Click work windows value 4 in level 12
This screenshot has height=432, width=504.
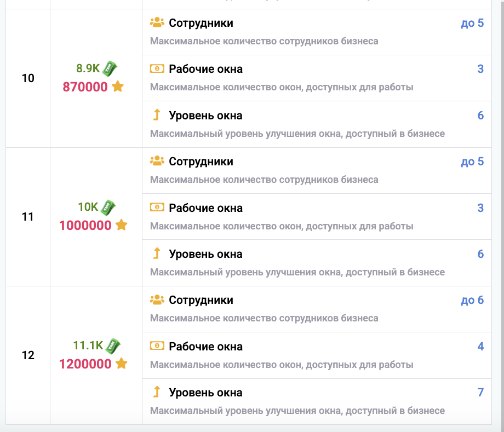(x=480, y=347)
